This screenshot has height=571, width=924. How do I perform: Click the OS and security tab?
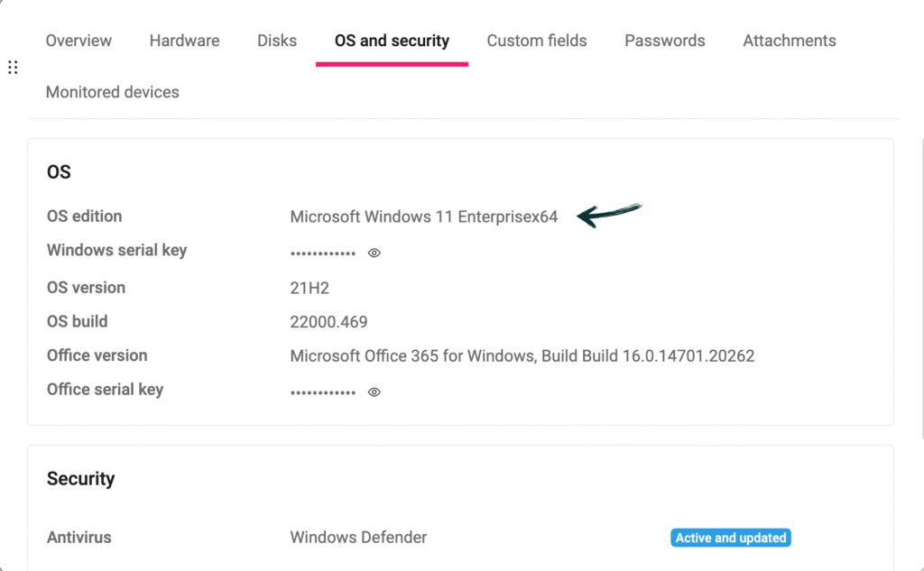click(391, 41)
